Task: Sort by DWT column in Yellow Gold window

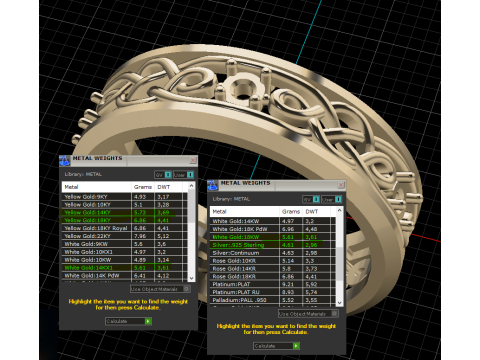Action: (168, 187)
